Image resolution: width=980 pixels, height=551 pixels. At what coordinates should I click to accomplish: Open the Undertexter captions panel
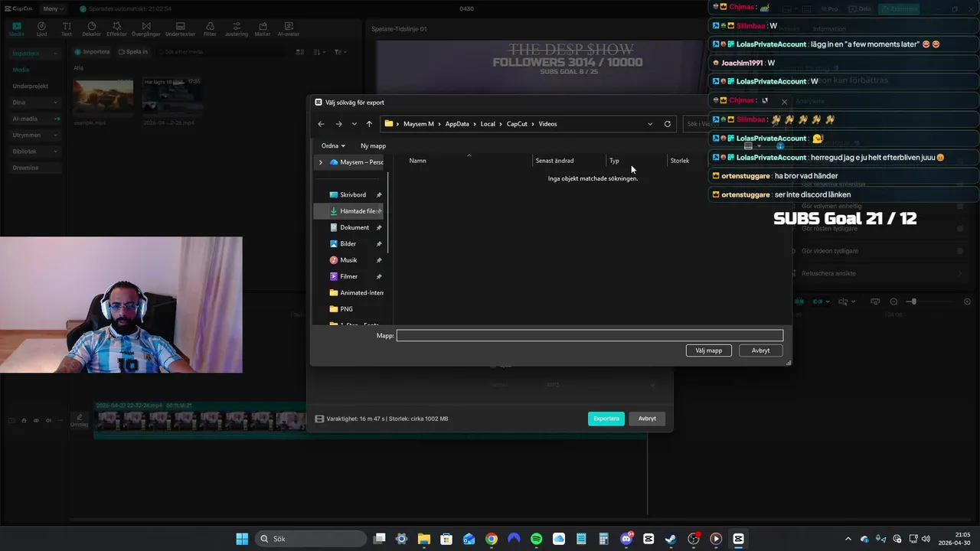(180, 29)
